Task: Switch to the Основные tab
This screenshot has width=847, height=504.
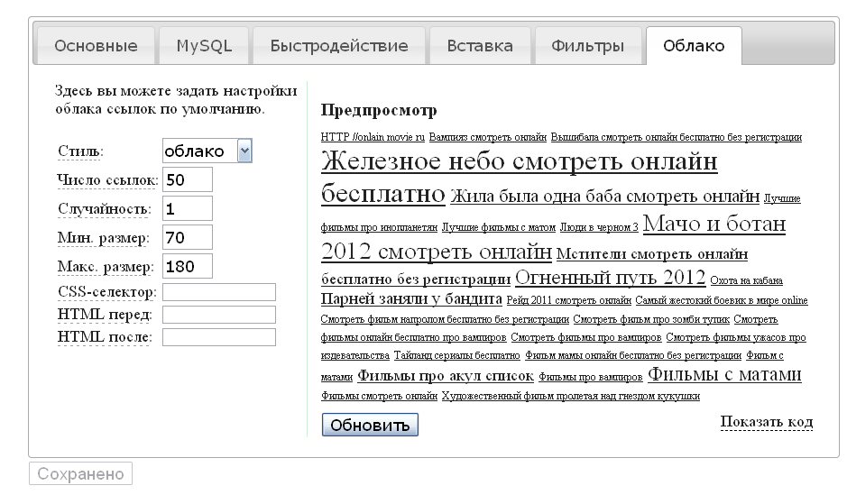Action: 96,46
